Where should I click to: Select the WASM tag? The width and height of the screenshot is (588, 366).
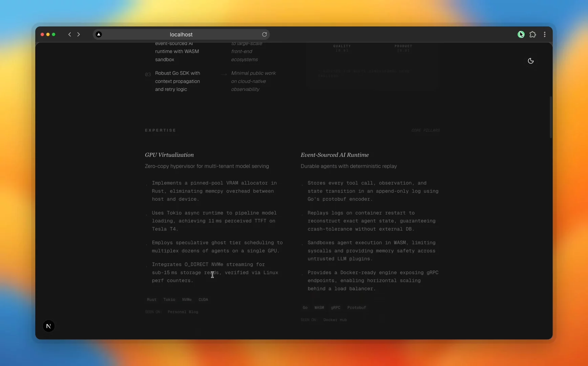(x=319, y=308)
